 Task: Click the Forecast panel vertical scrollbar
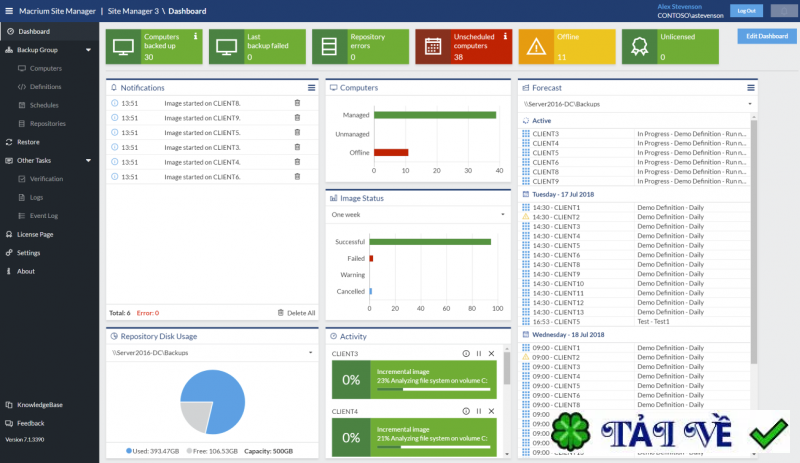[754, 240]
